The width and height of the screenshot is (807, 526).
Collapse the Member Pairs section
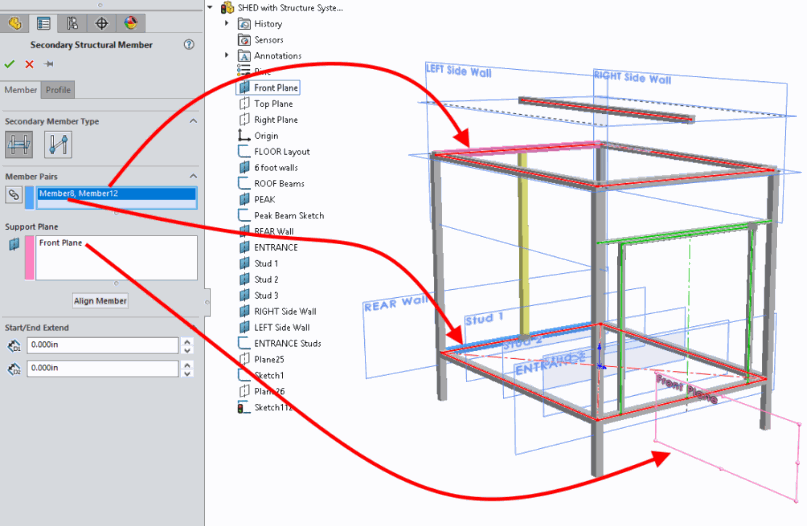pyautogui.click(x=193, y=176)
